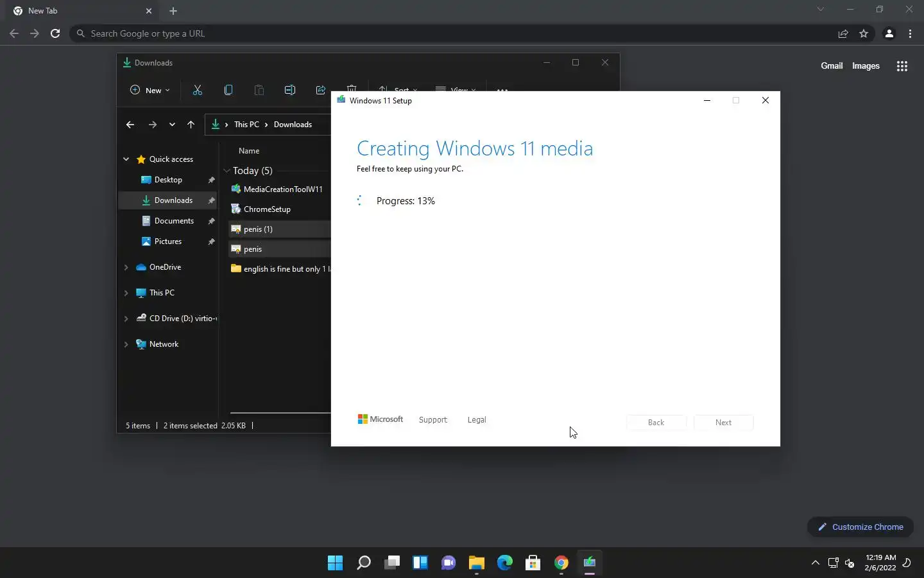This screenshot has width=924, height=578.
Task: Show hidden system tray icons
Action: 816,563
